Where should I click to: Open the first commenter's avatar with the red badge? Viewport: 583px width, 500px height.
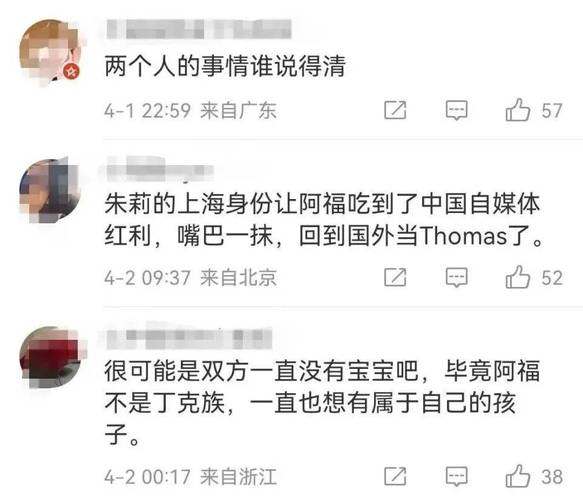coord(50,51)
